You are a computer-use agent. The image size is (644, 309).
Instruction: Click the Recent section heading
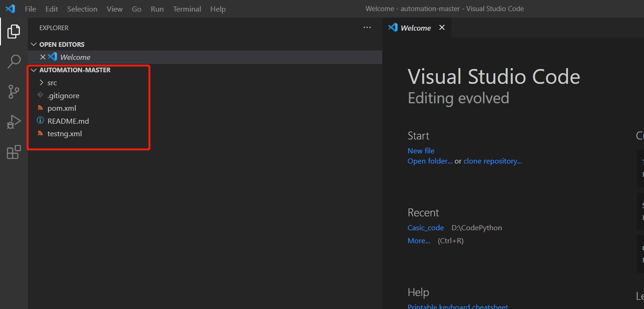coord(423,213)
